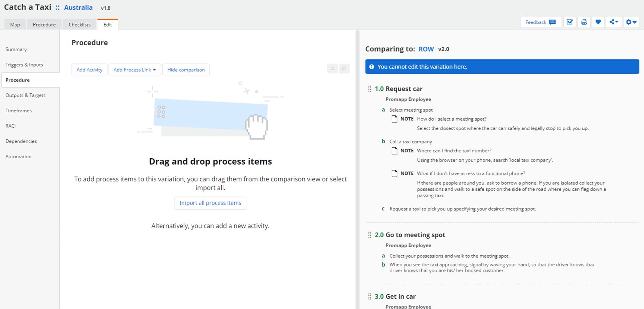This screenshot has height=309, width=644.
Task: Click the undo arrow icon
Action: tap(332, 69)
